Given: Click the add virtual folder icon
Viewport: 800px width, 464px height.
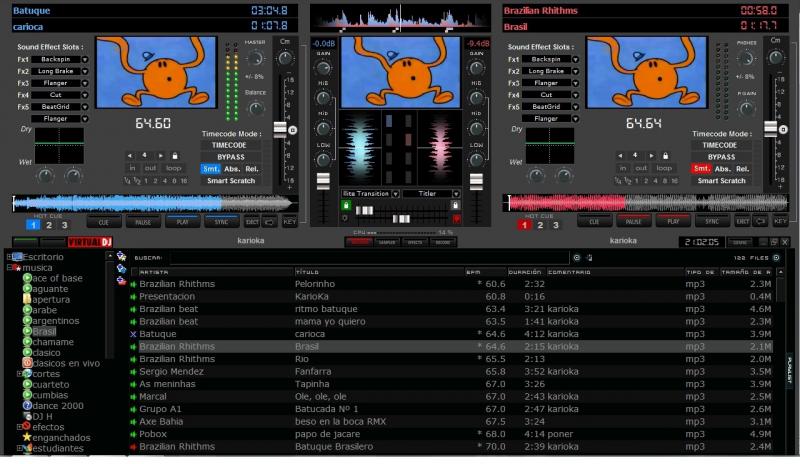Looking at the screenshot, I should (121, 268).
